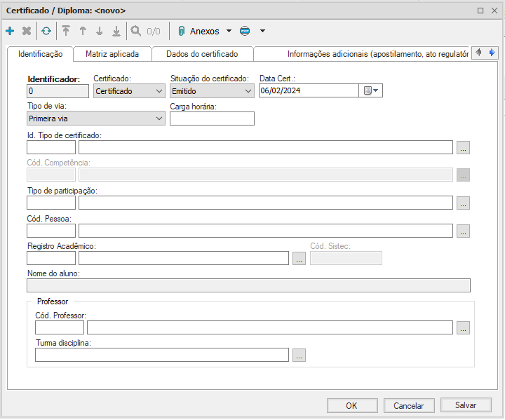The image size is (505, 420).
Task: Click the Cancelar button
Action: 408,405
